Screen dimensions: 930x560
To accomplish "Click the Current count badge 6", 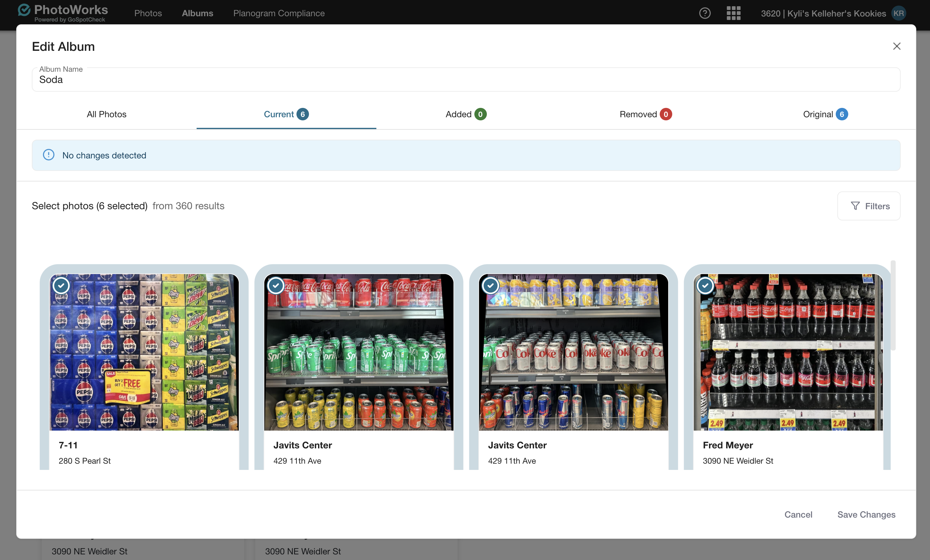I will [x=303, y=114].
